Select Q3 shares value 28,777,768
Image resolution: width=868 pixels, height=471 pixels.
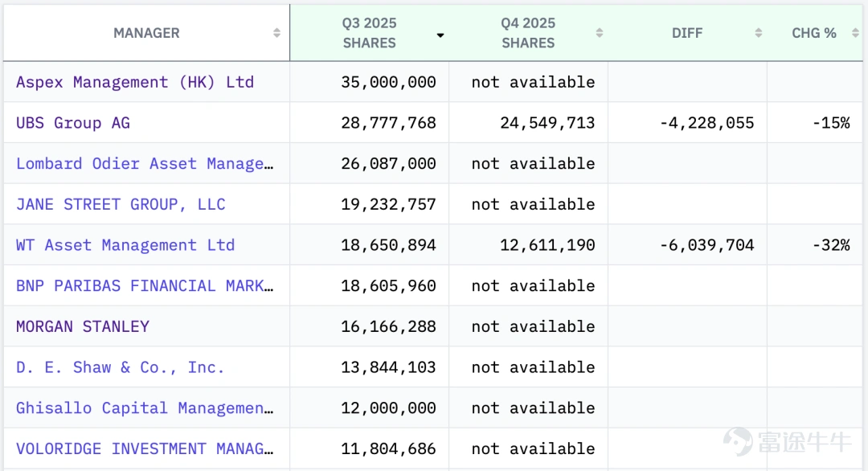[x=389, y=123]
